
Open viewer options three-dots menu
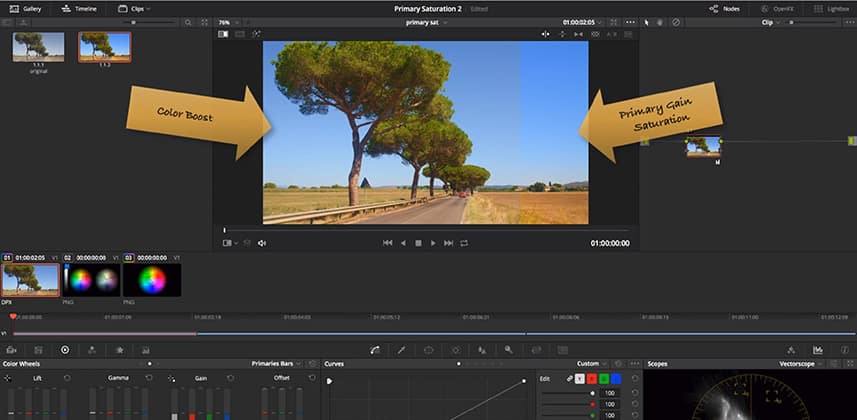tap(631, 22)
